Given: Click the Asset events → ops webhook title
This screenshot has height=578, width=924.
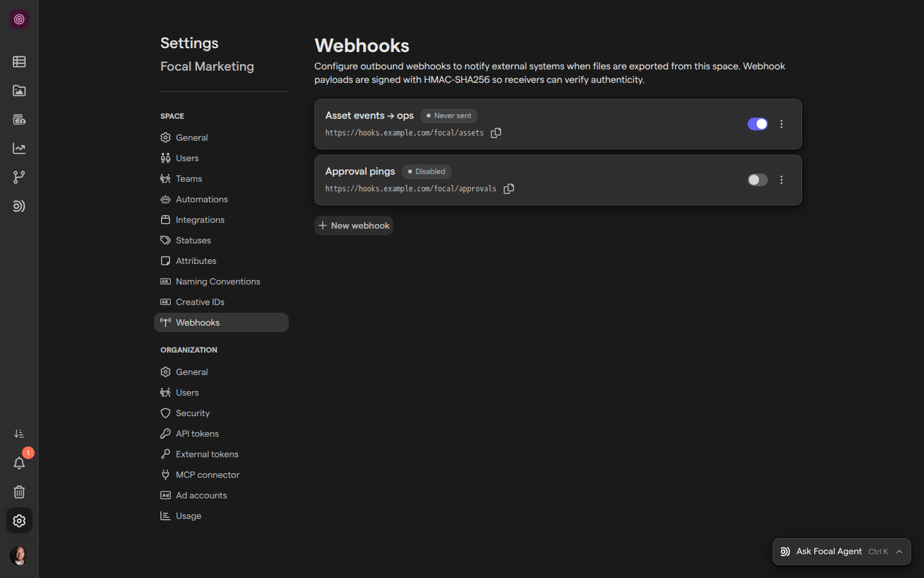Looking at the screenshot, I should (x=370, y=116).
